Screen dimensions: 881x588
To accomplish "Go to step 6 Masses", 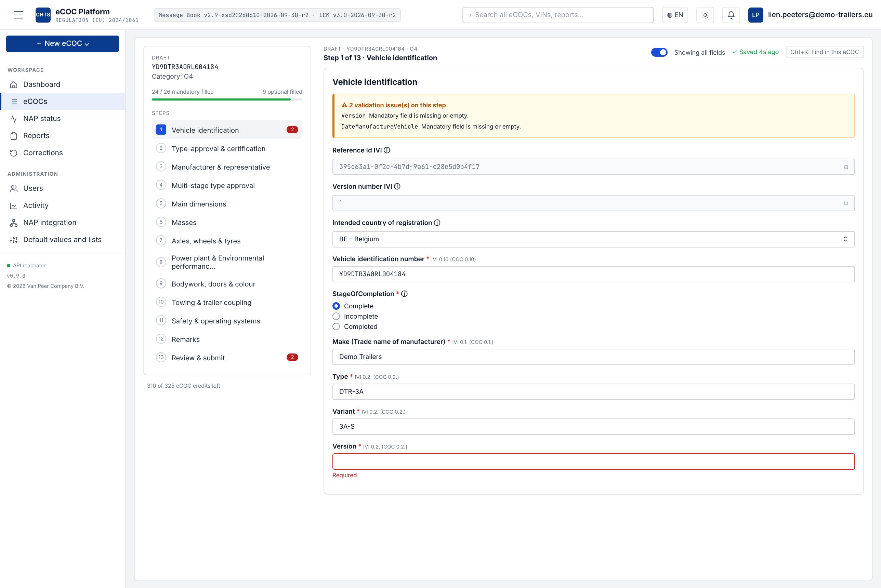I will coord(227,222).
